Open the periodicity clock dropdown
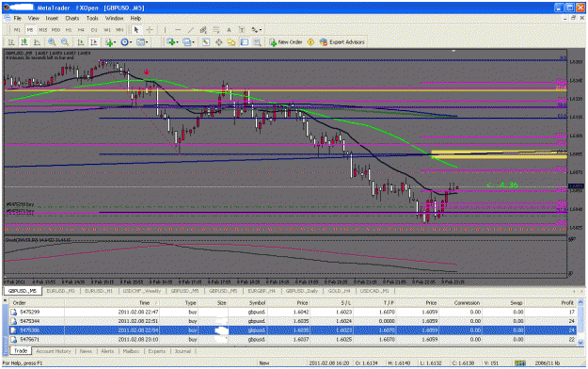 click(126, 42)
